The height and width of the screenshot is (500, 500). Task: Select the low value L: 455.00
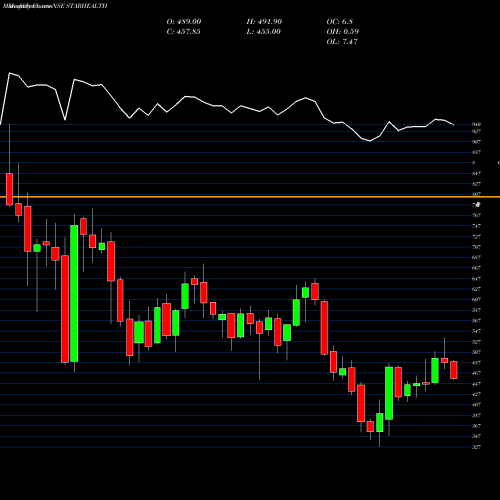pyautogui.click(x=263, y=31)
